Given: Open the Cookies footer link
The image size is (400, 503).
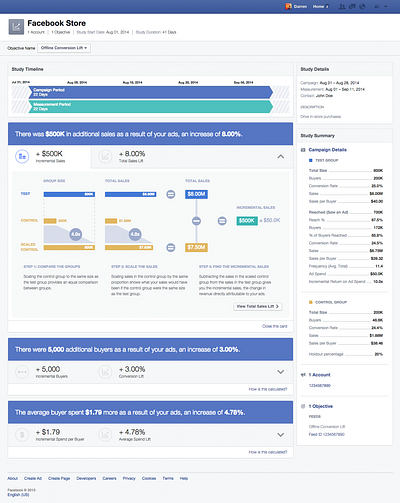Looking at the screenshot, I should coord(149,478).
